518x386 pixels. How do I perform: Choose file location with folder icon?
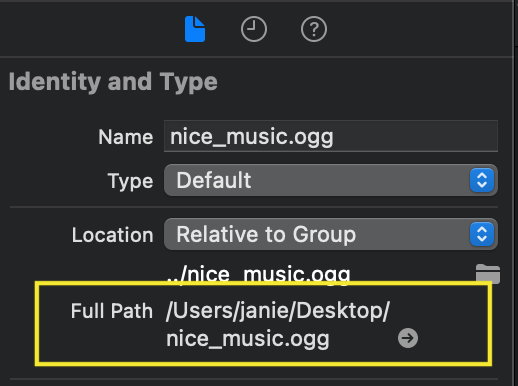click(488, 274)
